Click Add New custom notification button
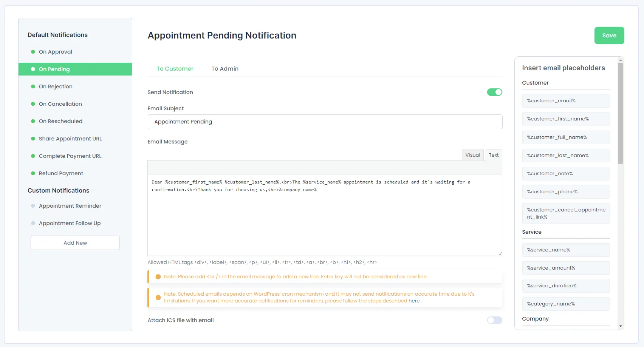Screen dimensions: 644x347 [75, 243]
